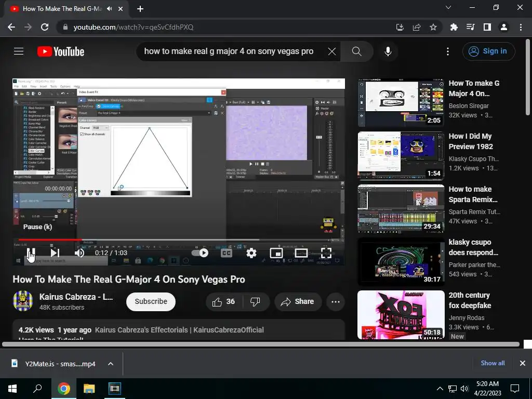Like the video (36 likes)
532x399 pixels.
(x=223, y=301)
